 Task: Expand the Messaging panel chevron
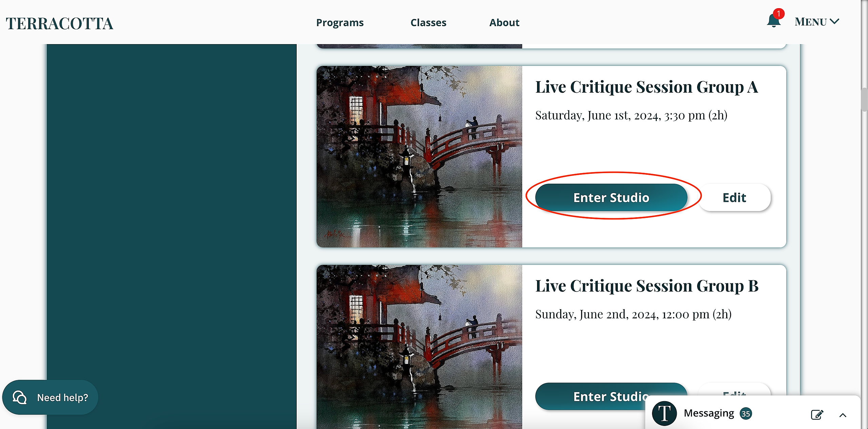tap(843, 415)
